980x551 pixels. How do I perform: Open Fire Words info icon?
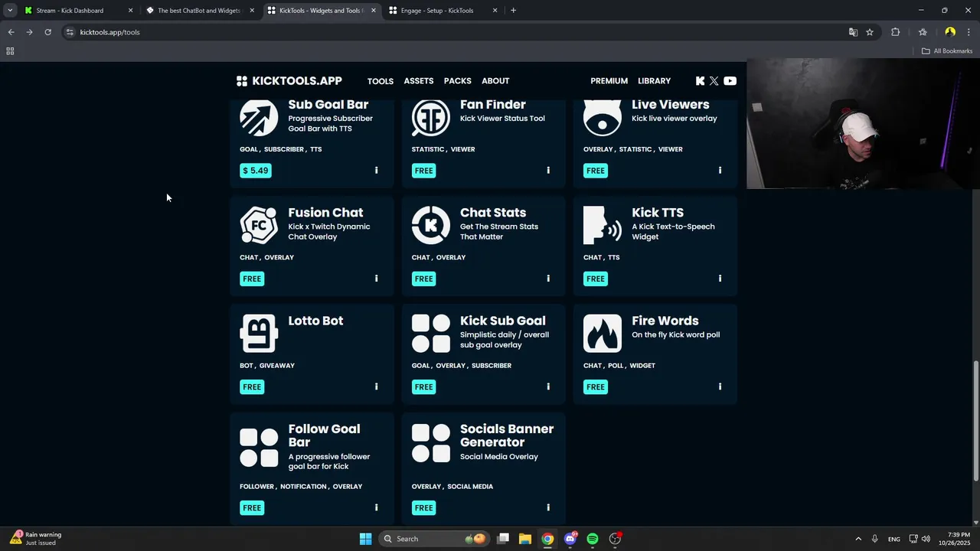coord(720,386)
